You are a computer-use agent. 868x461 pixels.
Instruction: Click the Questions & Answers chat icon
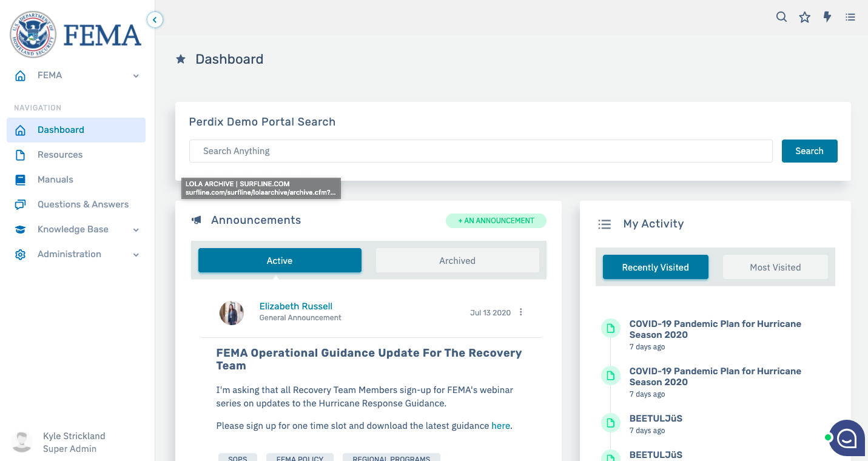20,204
